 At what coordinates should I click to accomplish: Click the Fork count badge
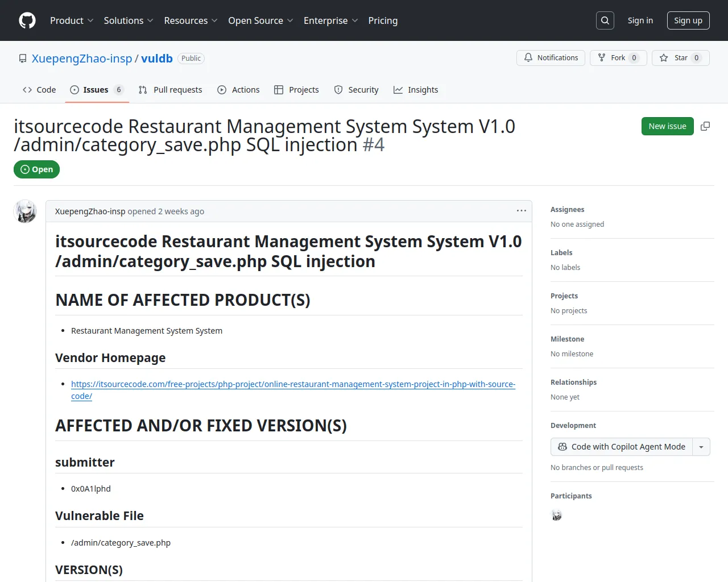tap(634, 58)
